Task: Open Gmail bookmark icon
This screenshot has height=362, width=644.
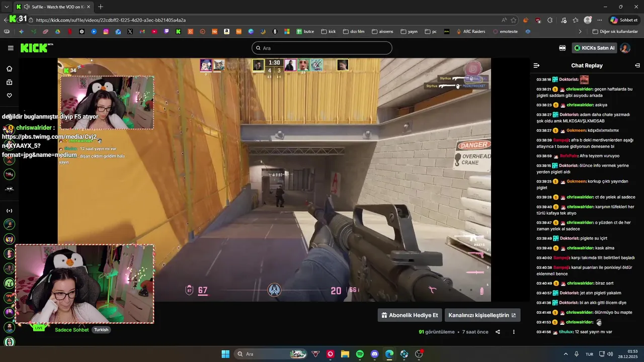Action: point(142,31)
